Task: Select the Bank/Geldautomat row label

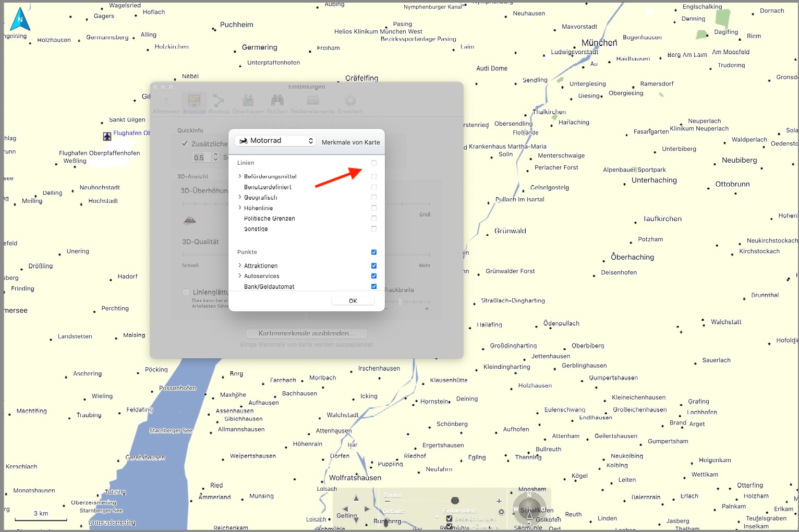Action: pyautogui.click(x=269, y=287)
